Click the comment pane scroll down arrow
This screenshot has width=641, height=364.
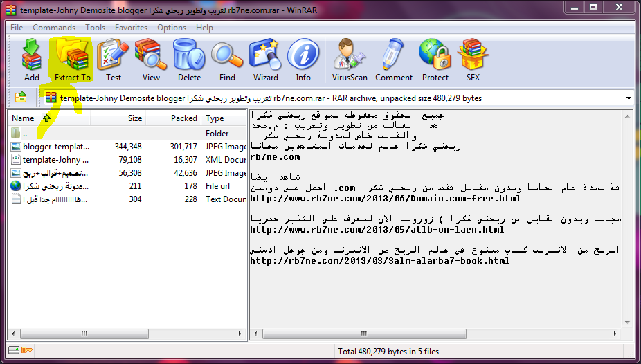(x=628, y=322)
